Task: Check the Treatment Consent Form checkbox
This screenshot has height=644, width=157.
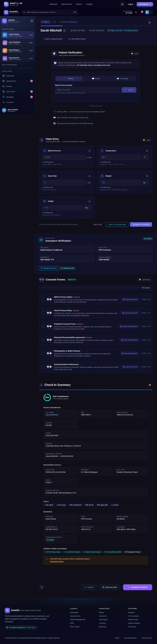Action: tap(43, 327)
